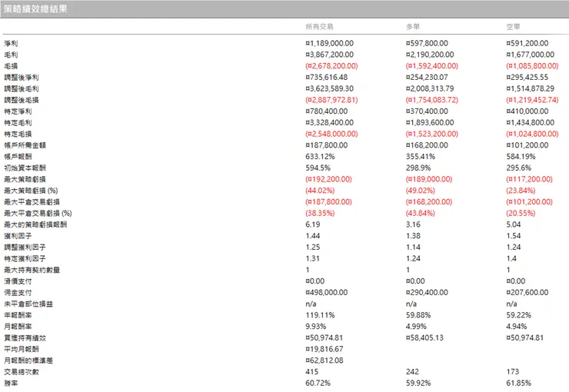Select specific net profit ¤780,400.00

point(327,111)
